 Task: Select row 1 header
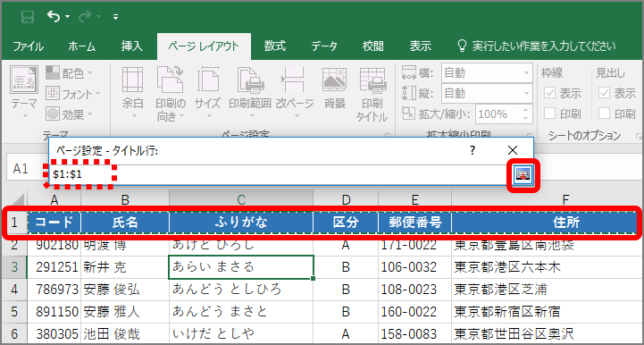[15, 223]
